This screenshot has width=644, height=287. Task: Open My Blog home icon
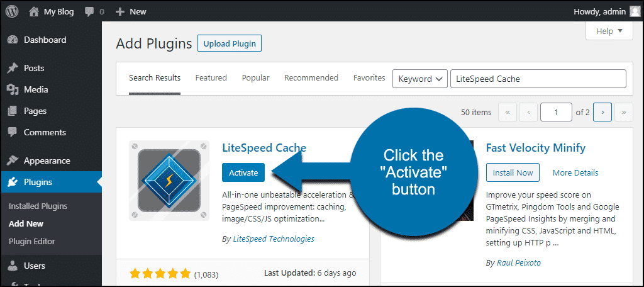[x=34, y=11]
